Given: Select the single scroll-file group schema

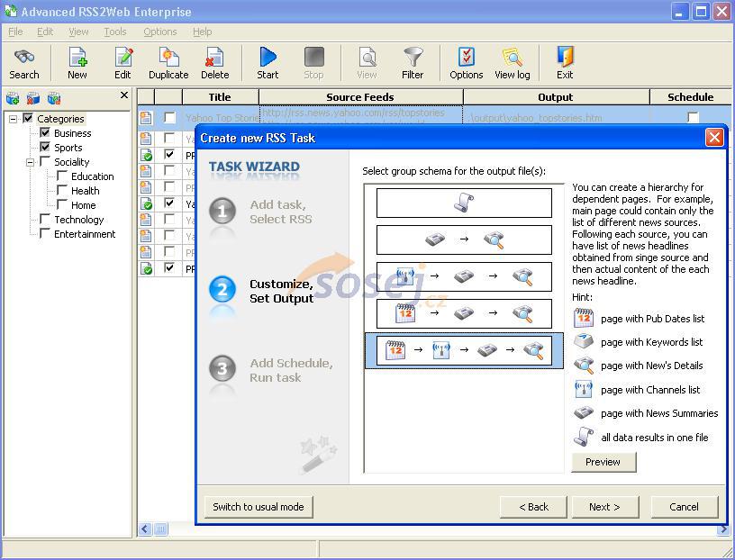Looking at the screenshot, I should 463,203.
